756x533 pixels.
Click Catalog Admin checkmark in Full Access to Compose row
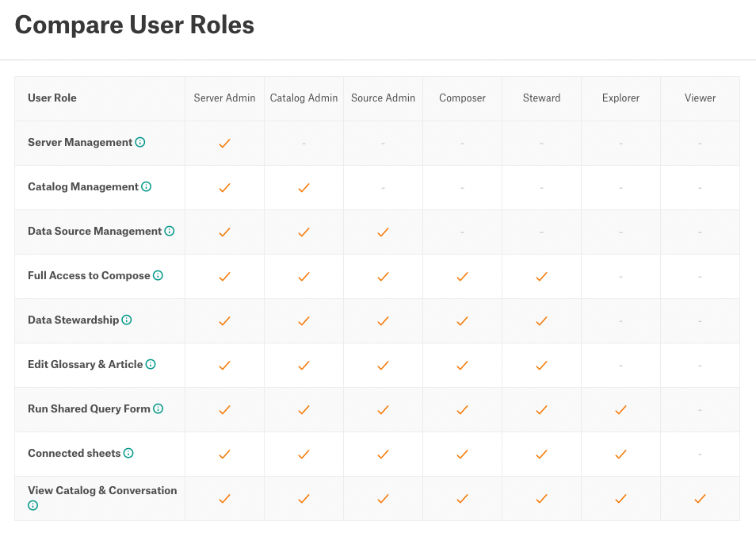pos(304,276)
